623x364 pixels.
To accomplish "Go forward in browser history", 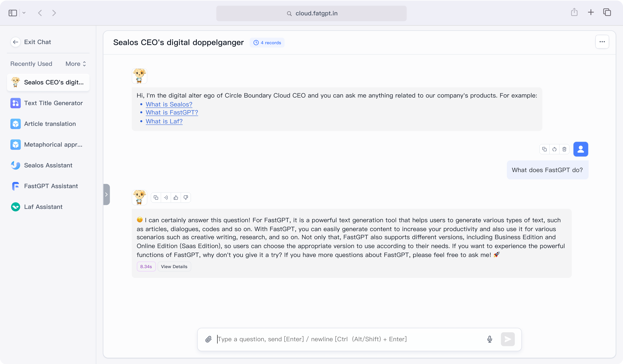I will click(54, 13).
